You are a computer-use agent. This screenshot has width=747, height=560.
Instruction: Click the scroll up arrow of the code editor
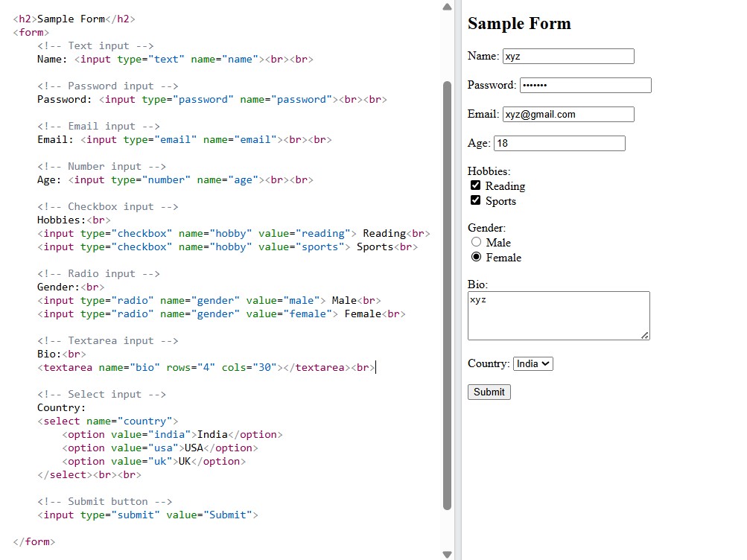tap(447, 7)
